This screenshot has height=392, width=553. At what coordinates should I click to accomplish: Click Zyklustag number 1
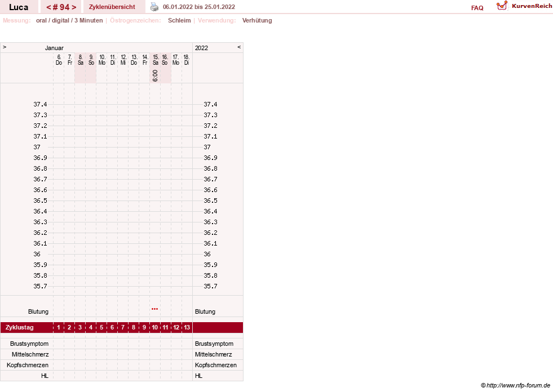point(59,327)
